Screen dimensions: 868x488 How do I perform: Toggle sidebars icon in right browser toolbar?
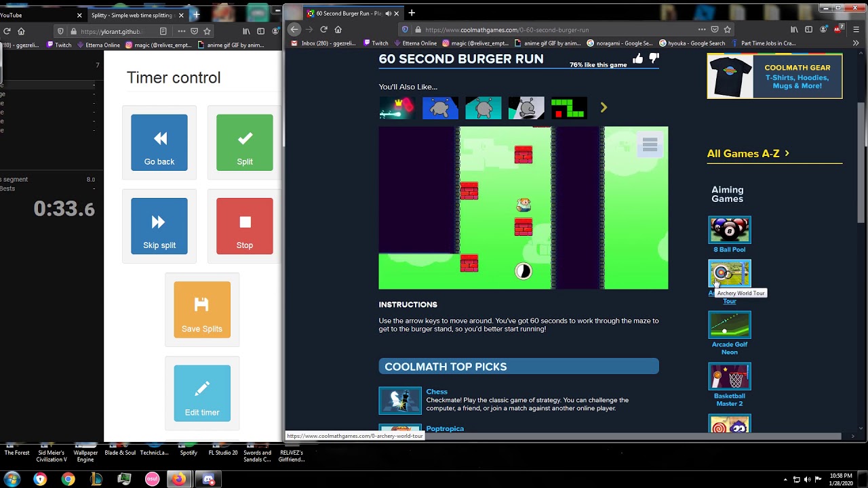click(x=808, y=29)
